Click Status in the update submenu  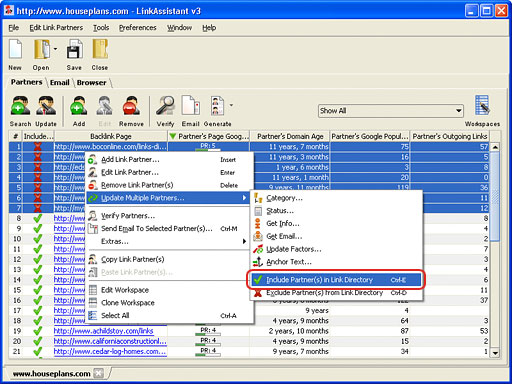point(337,211)
